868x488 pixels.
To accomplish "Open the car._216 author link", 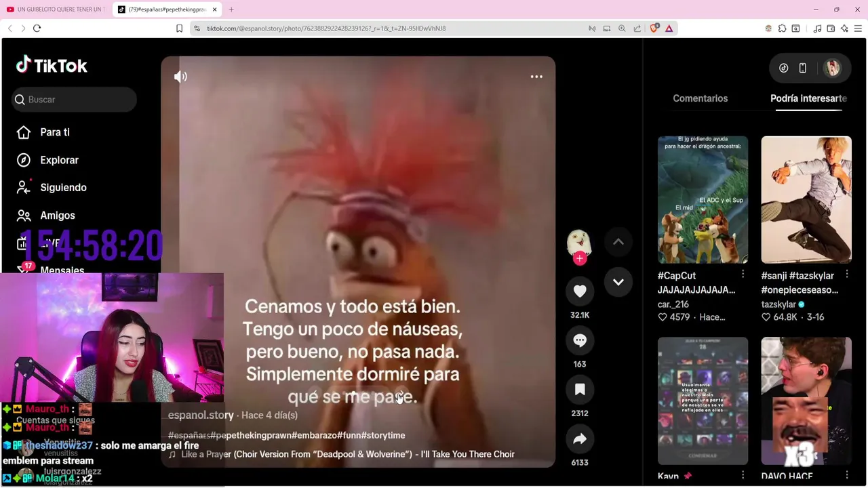I will [x=673, y=304].
